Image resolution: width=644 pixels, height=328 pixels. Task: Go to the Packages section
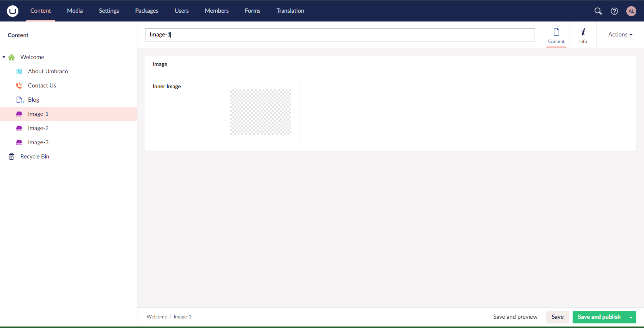click(147, 11)
